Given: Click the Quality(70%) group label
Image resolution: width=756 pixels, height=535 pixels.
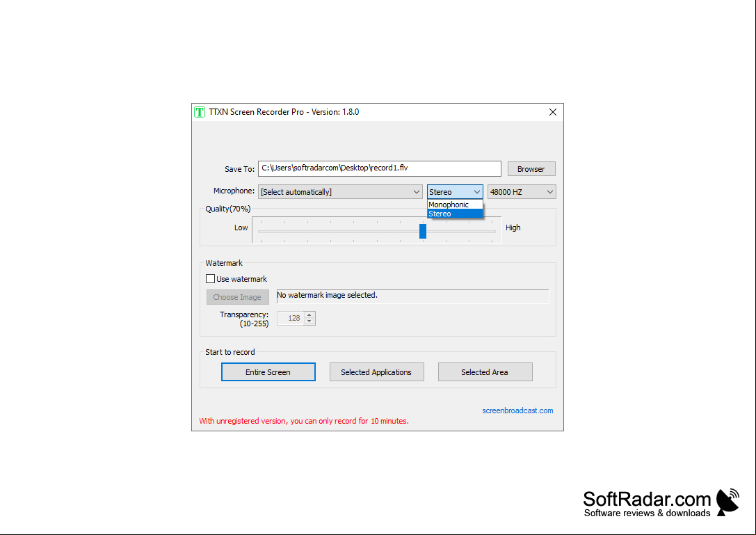Looking at the screenshot, I should [228, 209].
